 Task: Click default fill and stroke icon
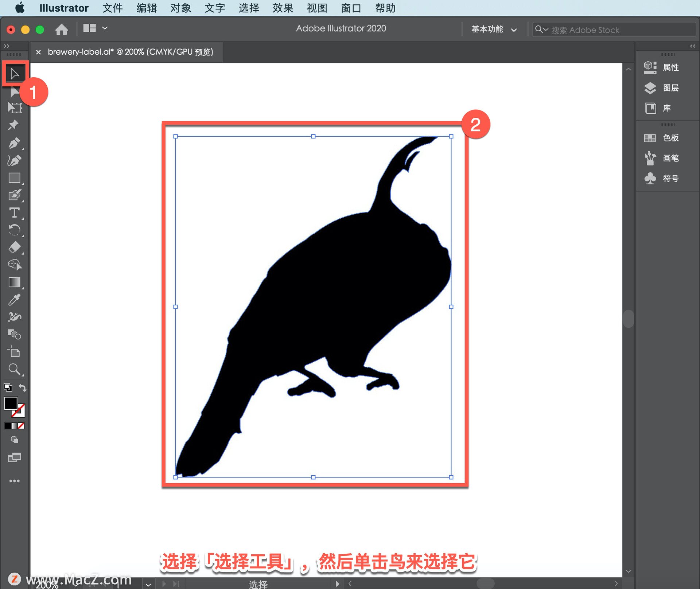8,387
